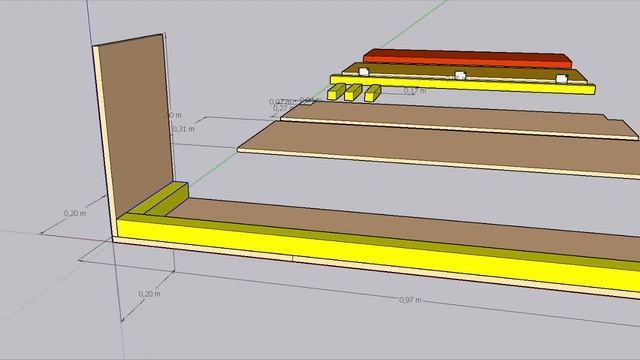Click the '0,20 m' label beside the axis origin

(149, 294)
